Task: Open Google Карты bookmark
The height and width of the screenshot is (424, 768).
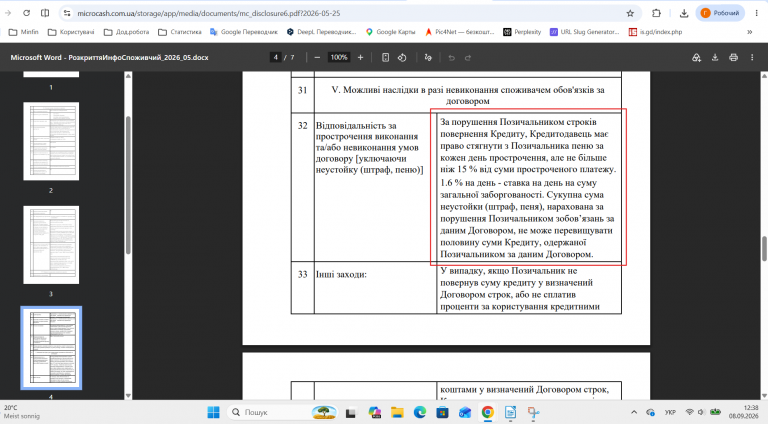Action: pos(390,32)
